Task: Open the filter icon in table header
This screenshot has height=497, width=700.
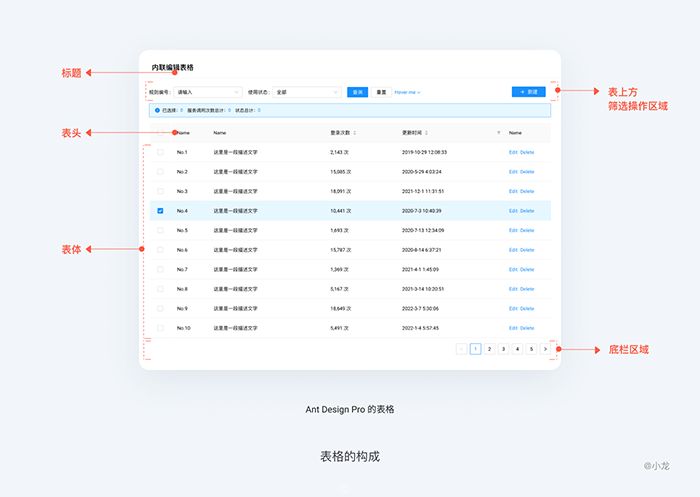Action: tap(498, 132)
